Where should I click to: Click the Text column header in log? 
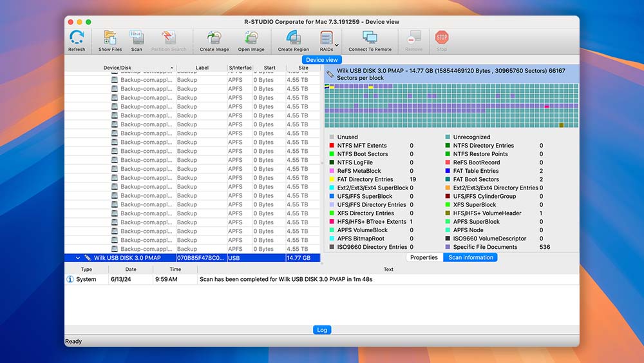pos(388,270)
